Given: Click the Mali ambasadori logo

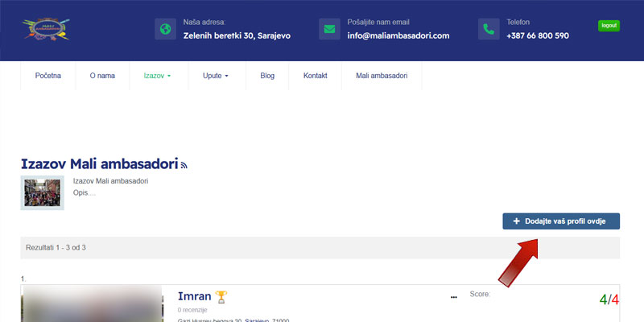Looking at the screenshot, I should click(x=46, y=30).
